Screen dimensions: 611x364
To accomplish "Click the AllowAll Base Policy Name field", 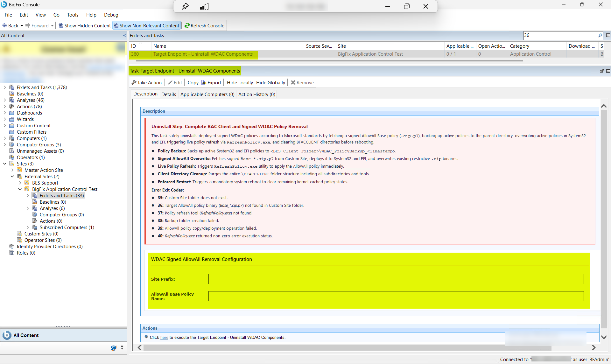I will [396, 296].
